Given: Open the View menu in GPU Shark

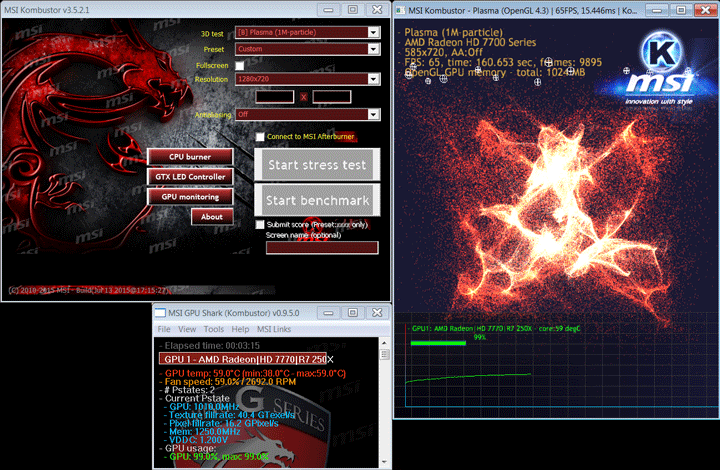Looking at the screenshot, I should coord(187,329).
